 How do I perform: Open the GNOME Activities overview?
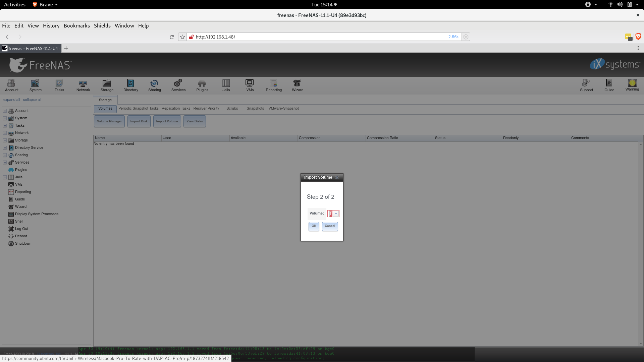(15, 4)
